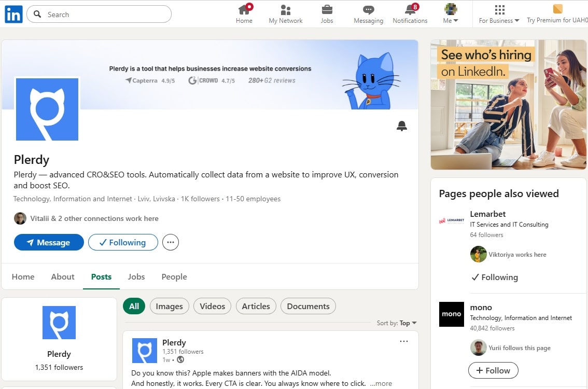Screen dimensions: 588x389
Task: Click inside the Search input field
Action: (99, 14)
